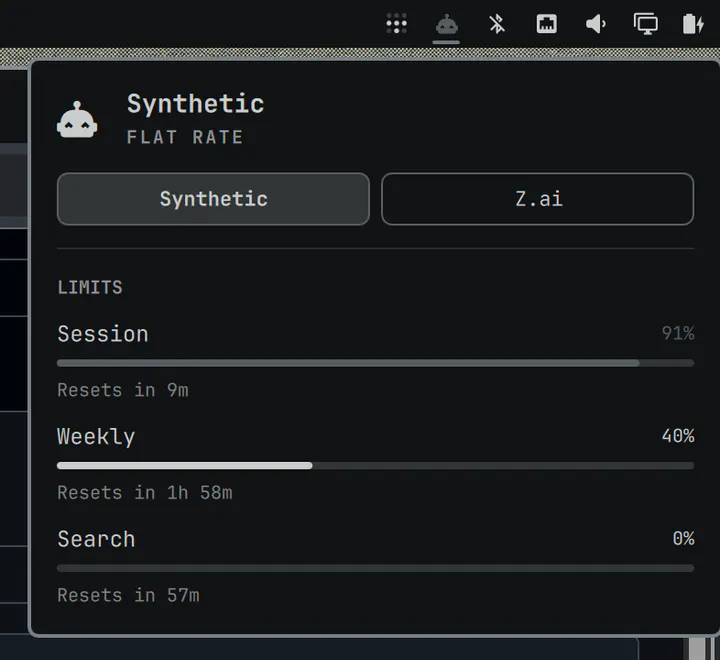Click the robot AI usage tray icon
This screenshot has height=660, width=720.
coord(446,24)
